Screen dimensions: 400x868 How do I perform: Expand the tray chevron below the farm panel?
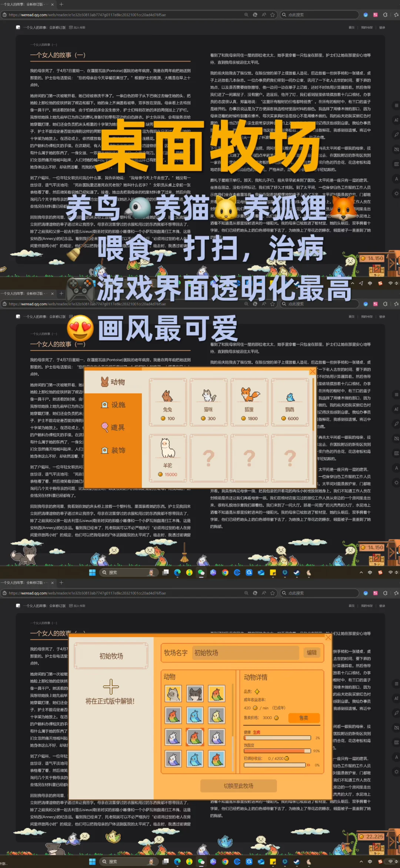(361, 861)
